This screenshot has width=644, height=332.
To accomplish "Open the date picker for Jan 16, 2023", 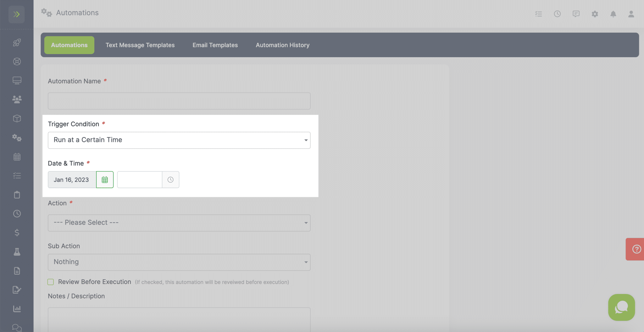I will tap(105, 180).
